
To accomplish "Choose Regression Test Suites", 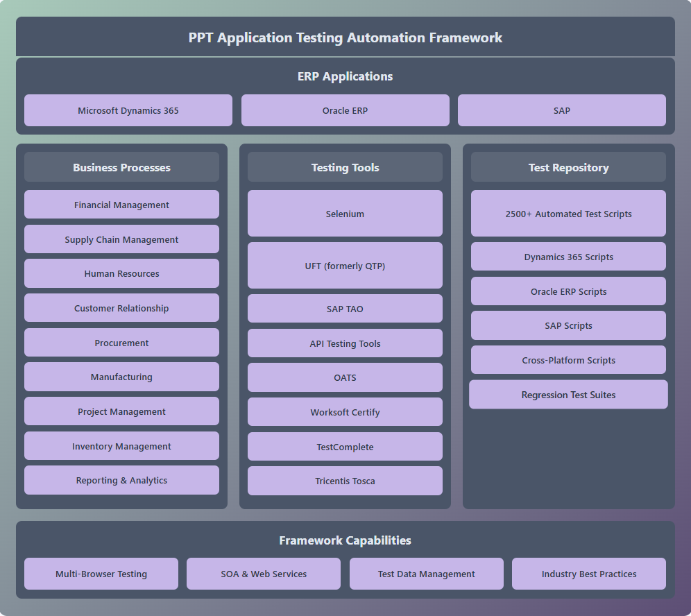I will (568, 394).
